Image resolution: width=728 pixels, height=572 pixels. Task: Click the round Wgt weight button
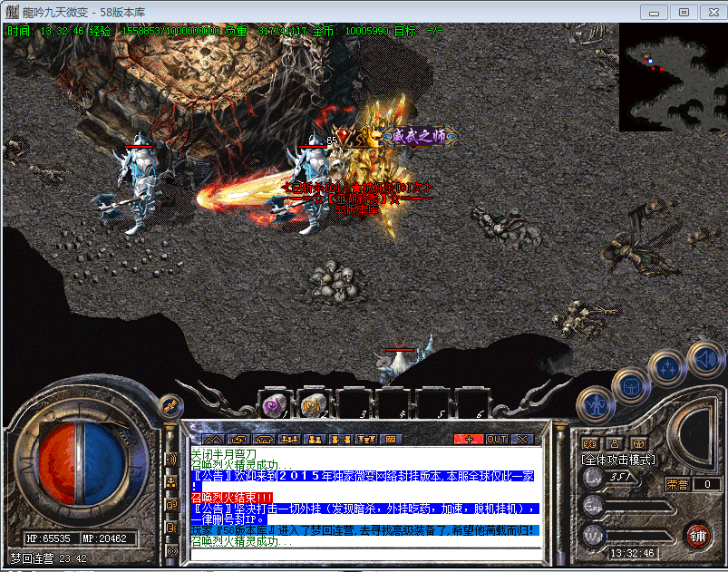pyautogui.click(x=592, y=537)
